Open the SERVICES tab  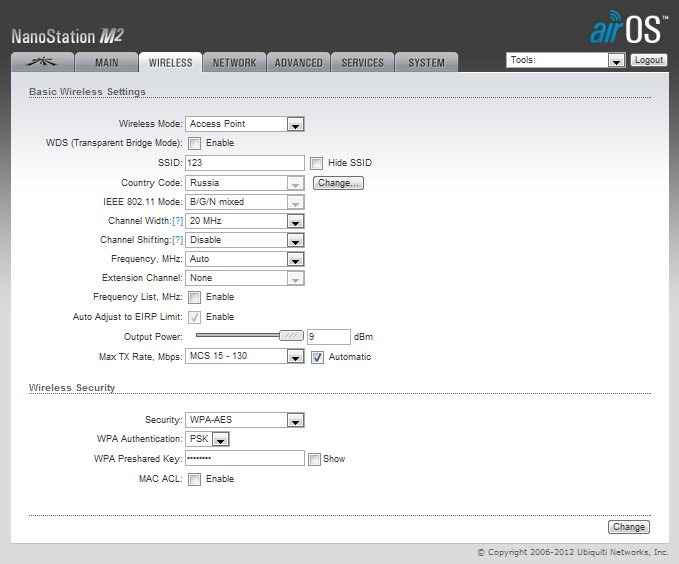coord(362,62)
